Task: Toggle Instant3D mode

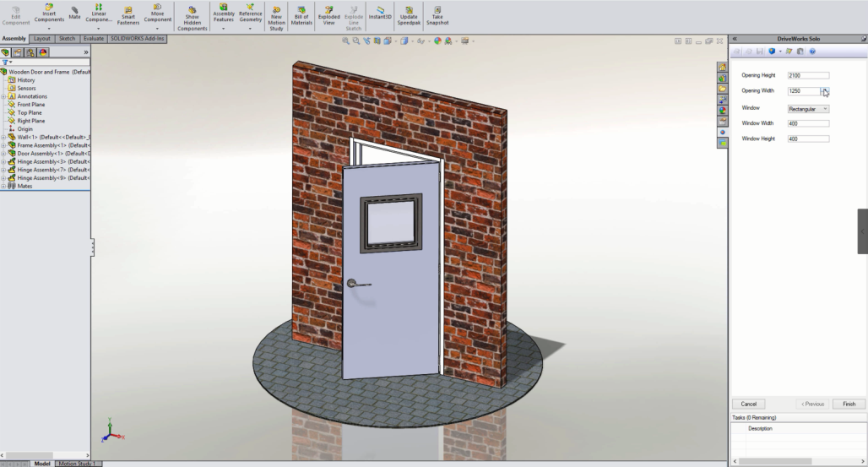Action: (x=380, y=13)
